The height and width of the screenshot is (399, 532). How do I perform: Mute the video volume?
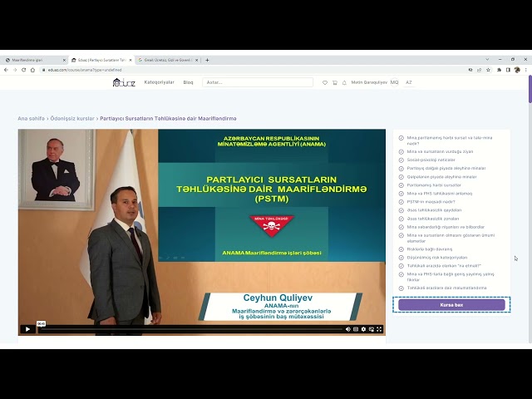(x=347, y=329)
